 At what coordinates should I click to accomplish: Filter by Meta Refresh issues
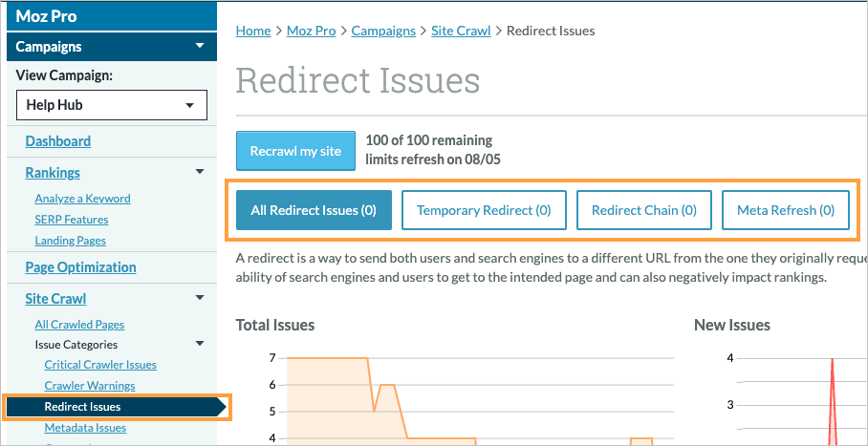[785, 210]
